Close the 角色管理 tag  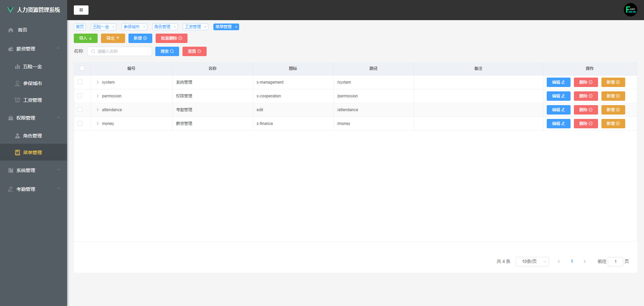point(175,27)
